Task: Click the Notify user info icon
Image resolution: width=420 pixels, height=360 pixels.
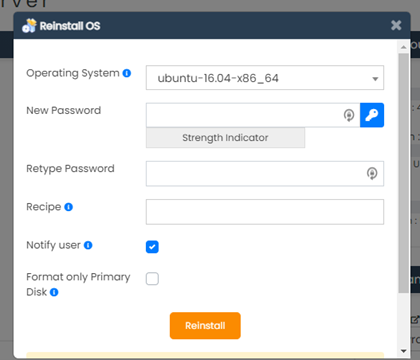Action: [x=88, y=245]
